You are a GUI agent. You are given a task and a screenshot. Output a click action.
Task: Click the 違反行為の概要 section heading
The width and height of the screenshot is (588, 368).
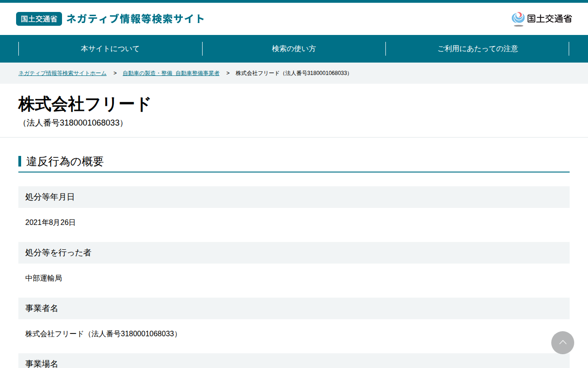[65, 161]
